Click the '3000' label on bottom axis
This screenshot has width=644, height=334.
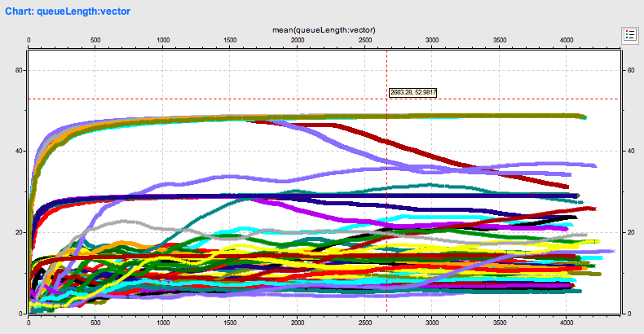(x=432, y=323)
